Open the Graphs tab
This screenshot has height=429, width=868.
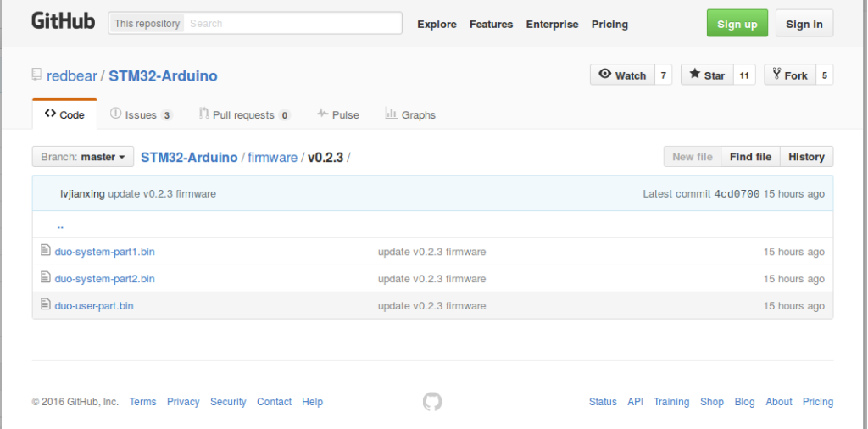410,114
